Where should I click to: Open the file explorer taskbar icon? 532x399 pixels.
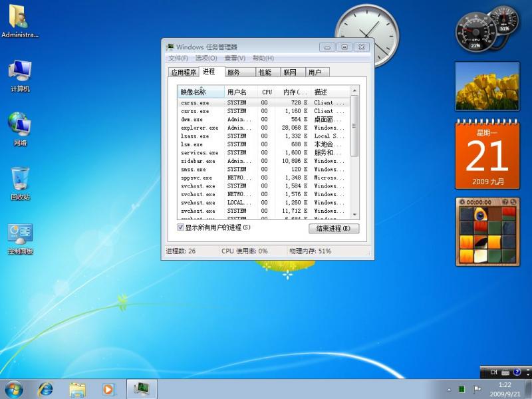coord(77,389)
